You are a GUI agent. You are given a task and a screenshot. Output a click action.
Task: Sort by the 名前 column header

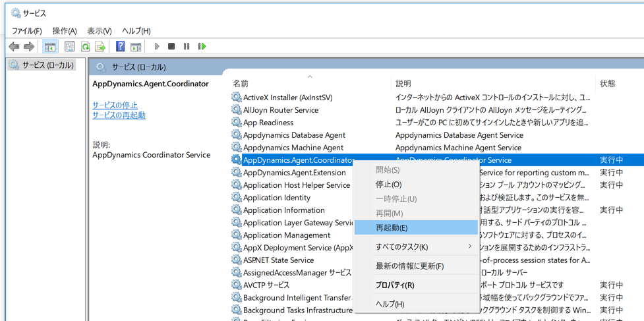(x=241, y=84)
